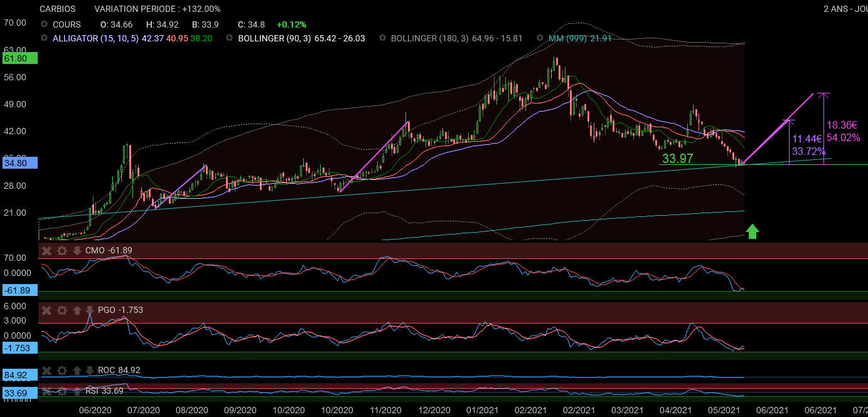Click the CMO -61.89 panel title
The image size is (868, 417).
click(x=109, y=251)
